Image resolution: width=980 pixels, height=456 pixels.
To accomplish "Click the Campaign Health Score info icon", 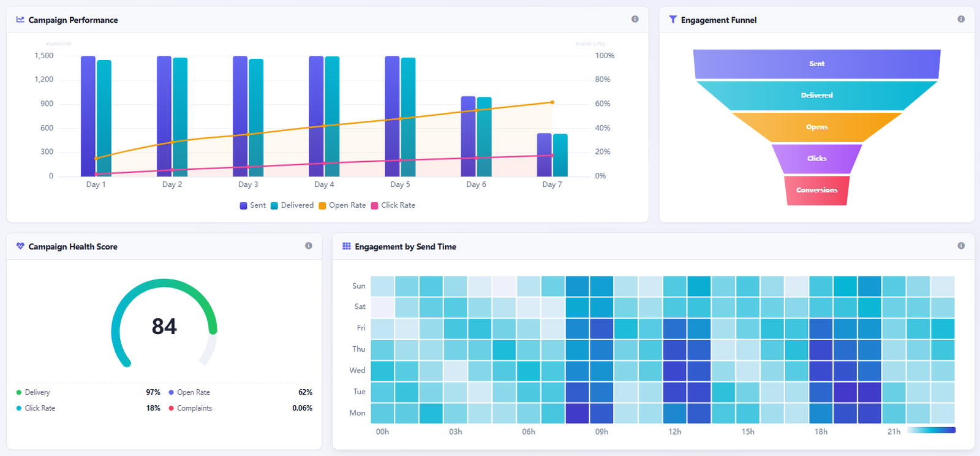I will [x=309, y=246].
